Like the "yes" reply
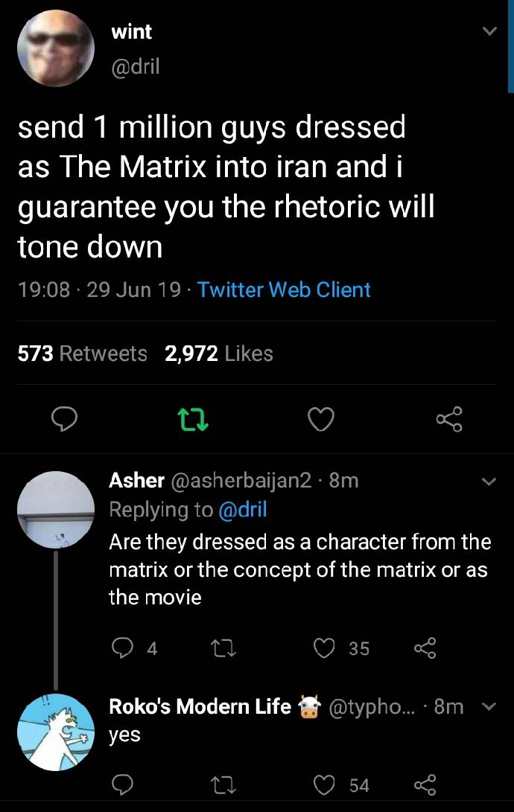The height and width of the screenshot is (812, 514). coord(325,784)
